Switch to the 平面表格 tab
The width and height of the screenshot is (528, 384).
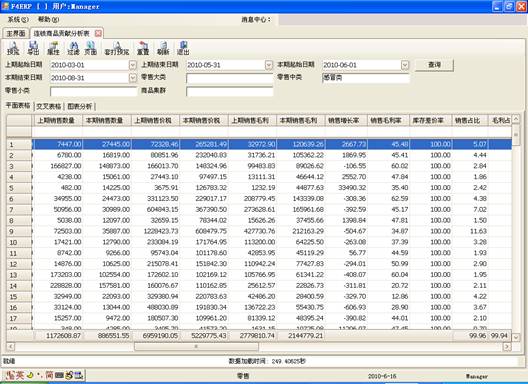(18, 105)
